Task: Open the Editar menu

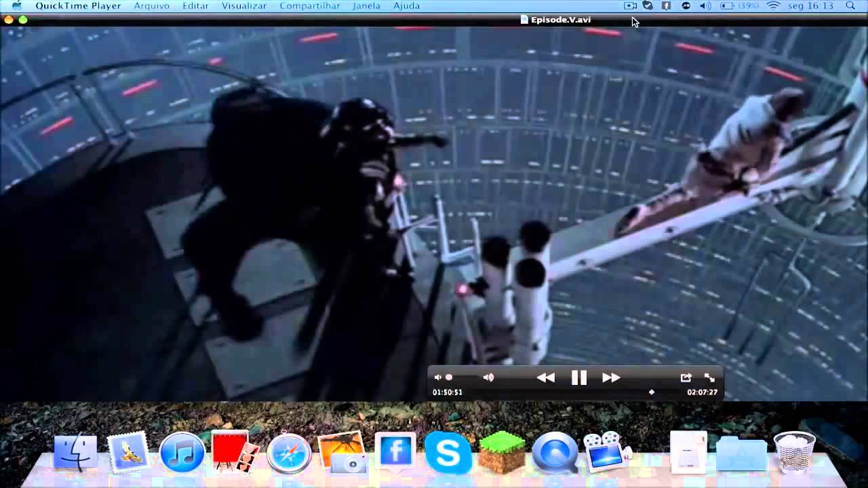Action: point(195,5)
